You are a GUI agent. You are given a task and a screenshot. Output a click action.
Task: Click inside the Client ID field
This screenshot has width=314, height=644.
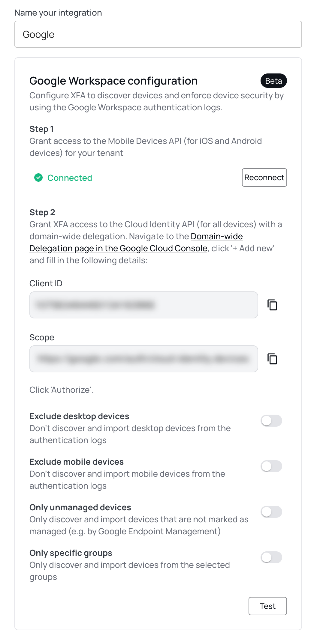[144, 305]
